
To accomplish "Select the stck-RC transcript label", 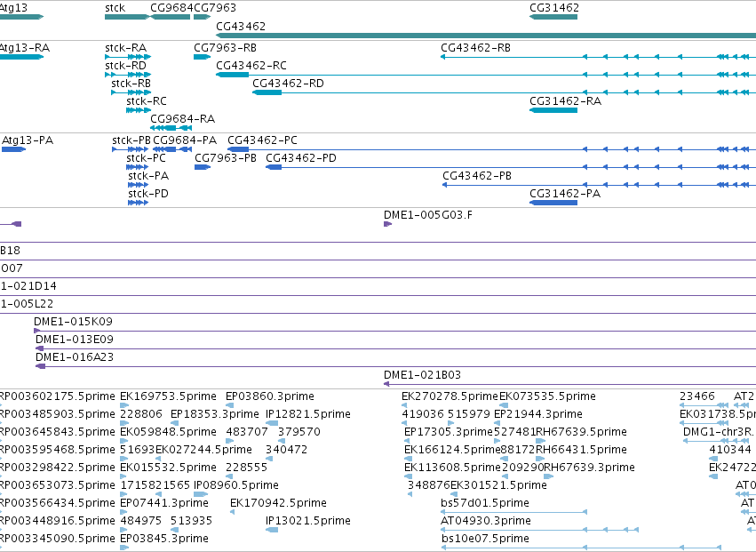I will coord(147,101).
